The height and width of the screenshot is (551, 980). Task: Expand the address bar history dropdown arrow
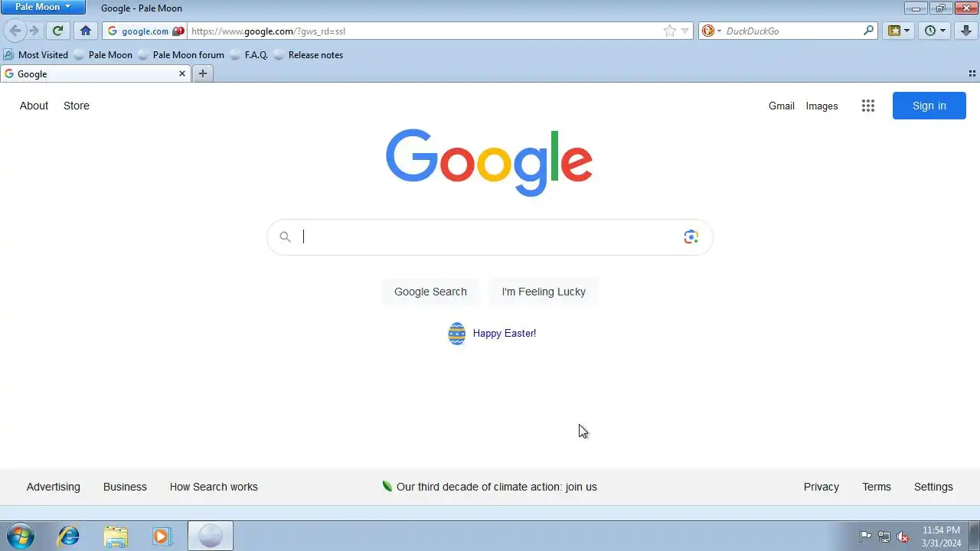pyautogui.click(x=685, y=31)
